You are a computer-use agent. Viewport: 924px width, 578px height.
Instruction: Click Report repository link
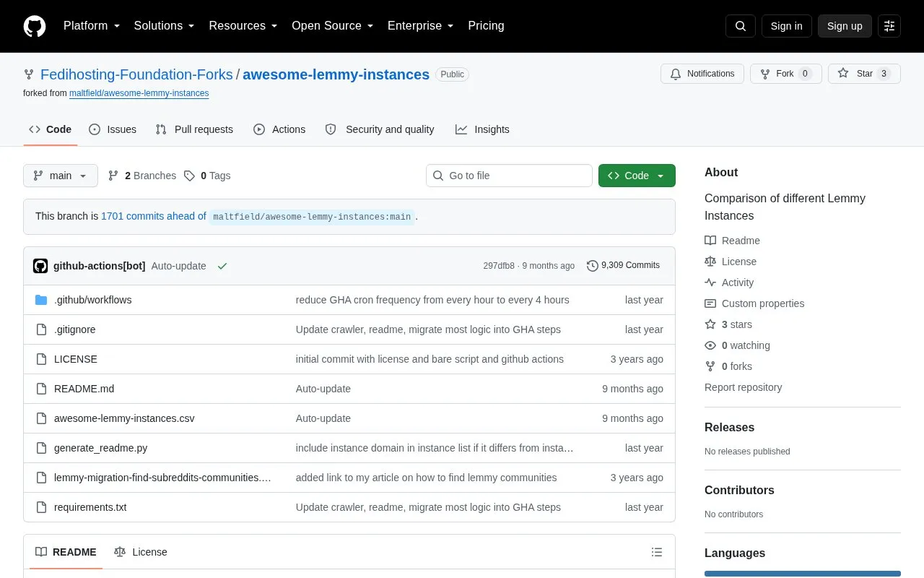pos(743,387)
